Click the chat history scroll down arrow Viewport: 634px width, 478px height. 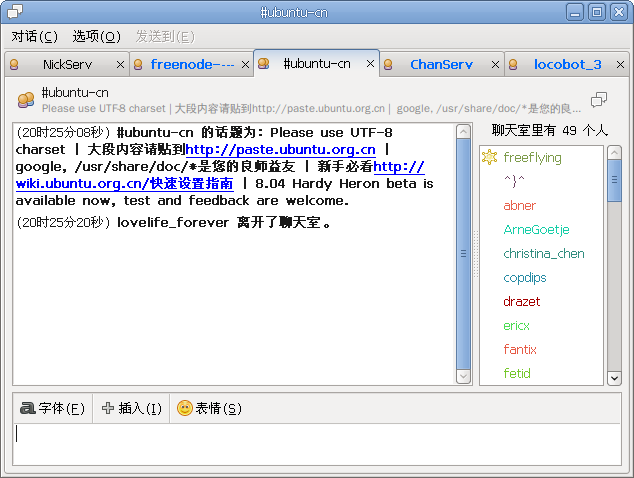[463, 376]
